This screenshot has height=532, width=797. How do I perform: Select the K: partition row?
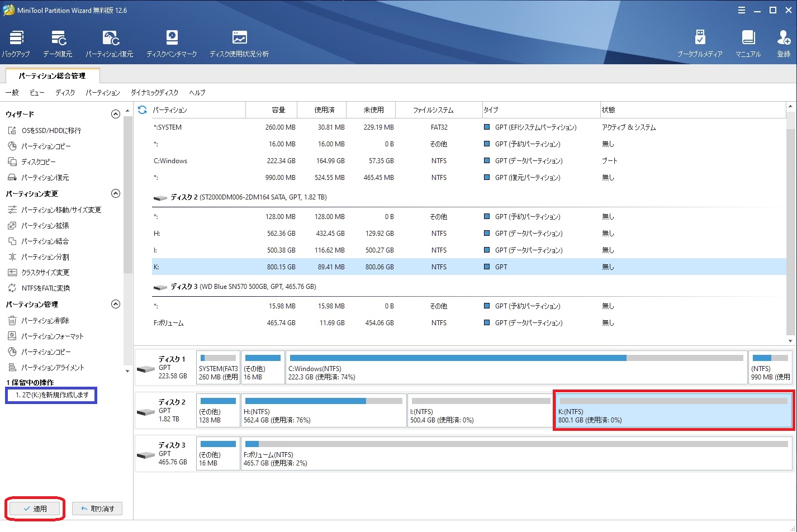click(469, 267)
